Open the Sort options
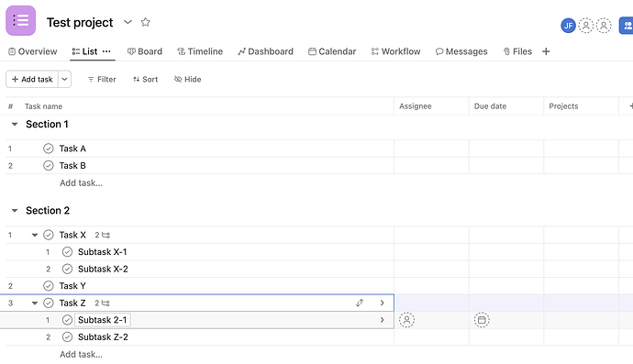The image size is (633, 364). pyautogui.click(x=145, y=80)
